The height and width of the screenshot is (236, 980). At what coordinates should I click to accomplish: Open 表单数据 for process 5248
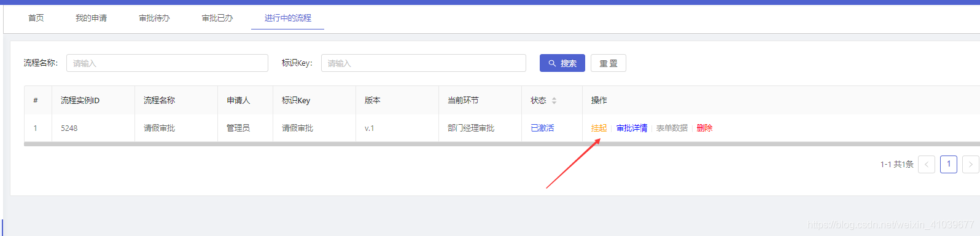pos(672,128)
